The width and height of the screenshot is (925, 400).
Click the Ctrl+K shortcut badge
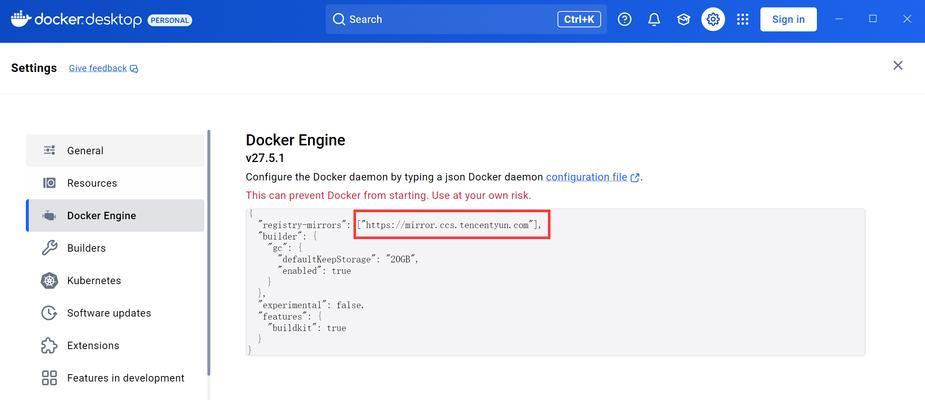pyautogui.click(x=579, y=19)
